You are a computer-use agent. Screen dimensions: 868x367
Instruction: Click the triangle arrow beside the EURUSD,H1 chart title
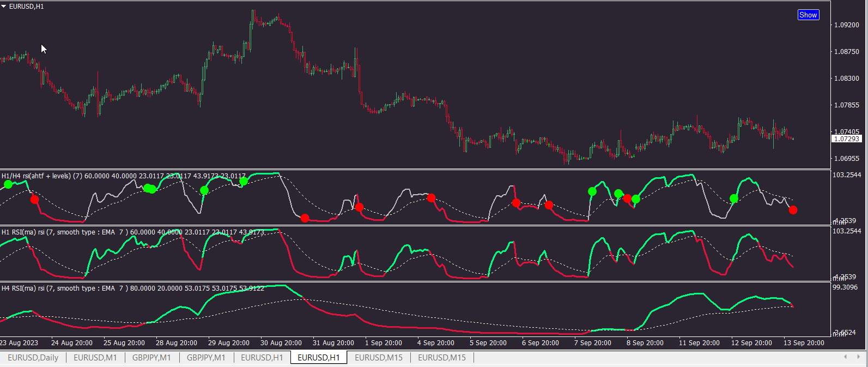tap(3, 7)
